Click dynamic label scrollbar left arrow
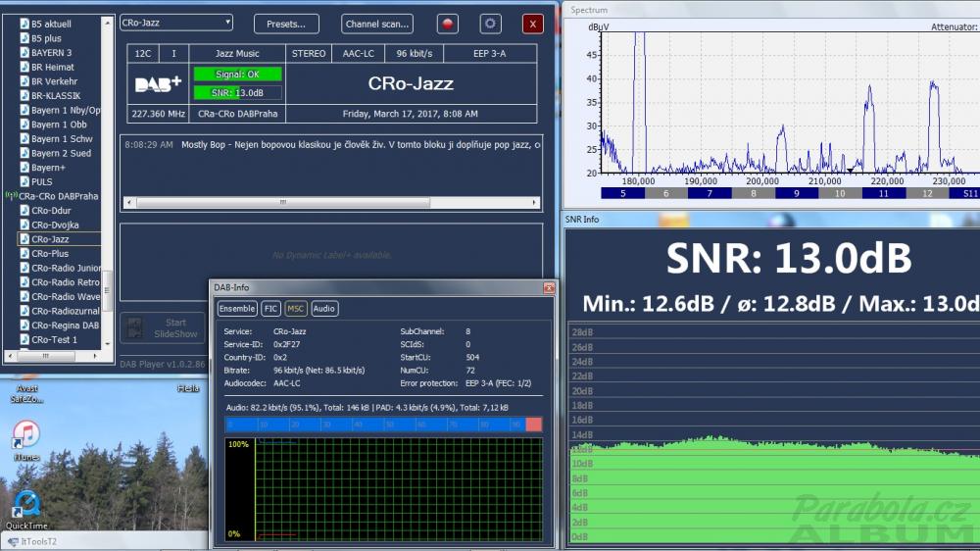Screen dimensions: 980x551 (x=129, y=203)
